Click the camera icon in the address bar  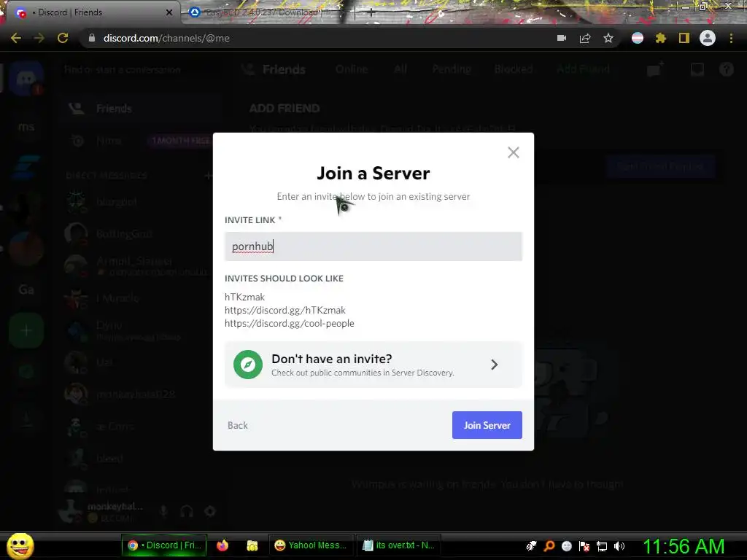click(562, 38)
